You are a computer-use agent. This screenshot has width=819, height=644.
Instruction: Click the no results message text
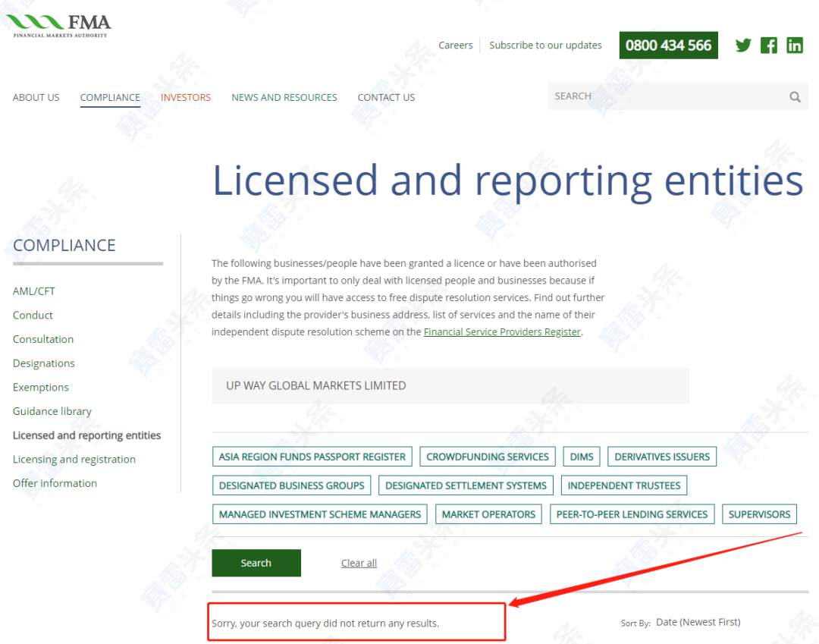coord(325,624)
